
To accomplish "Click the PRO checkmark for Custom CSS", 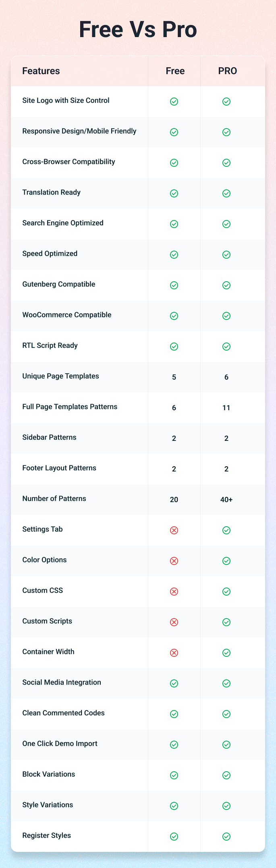I will coord(226,592).
